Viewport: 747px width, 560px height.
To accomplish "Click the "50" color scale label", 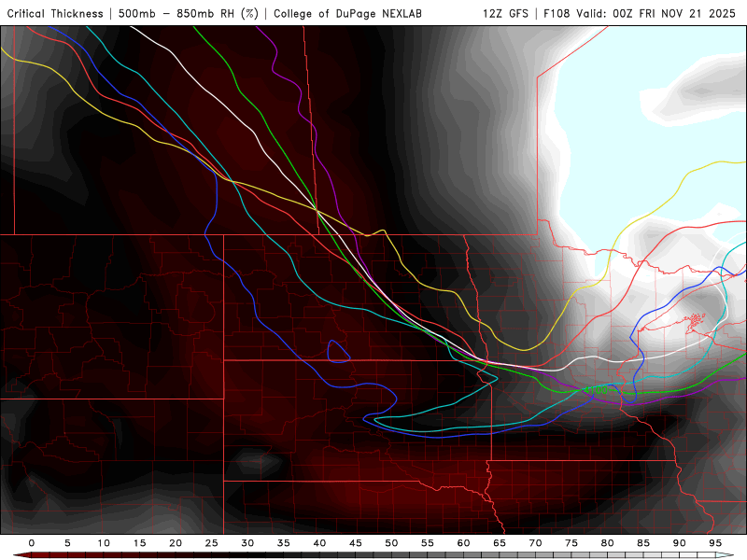I will pyautogui.click(x=391, y=543).
